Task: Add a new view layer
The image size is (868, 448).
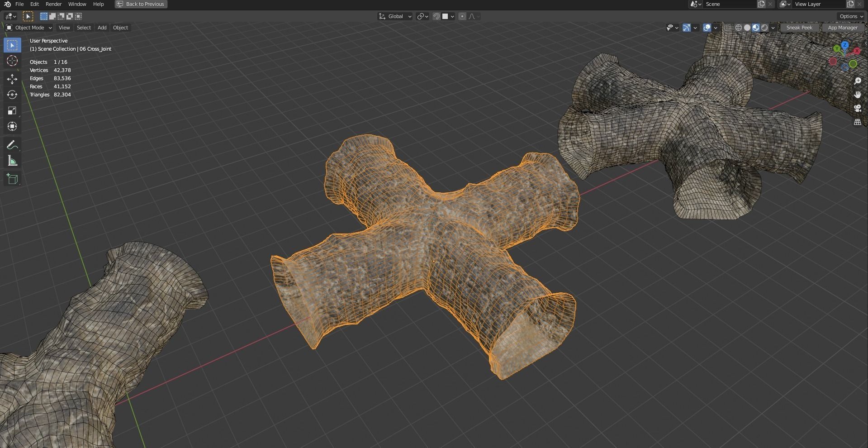Action: (x=850, y=4)
